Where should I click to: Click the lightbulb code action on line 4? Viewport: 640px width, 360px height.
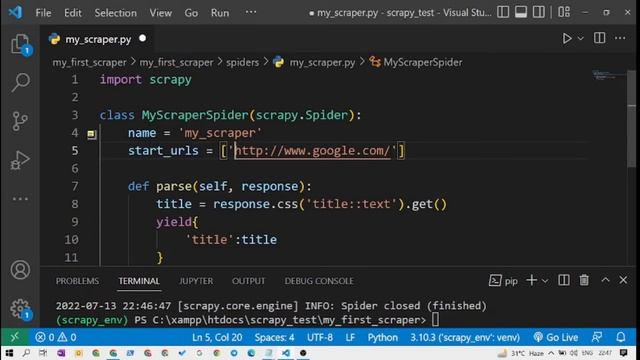(91, 134)
